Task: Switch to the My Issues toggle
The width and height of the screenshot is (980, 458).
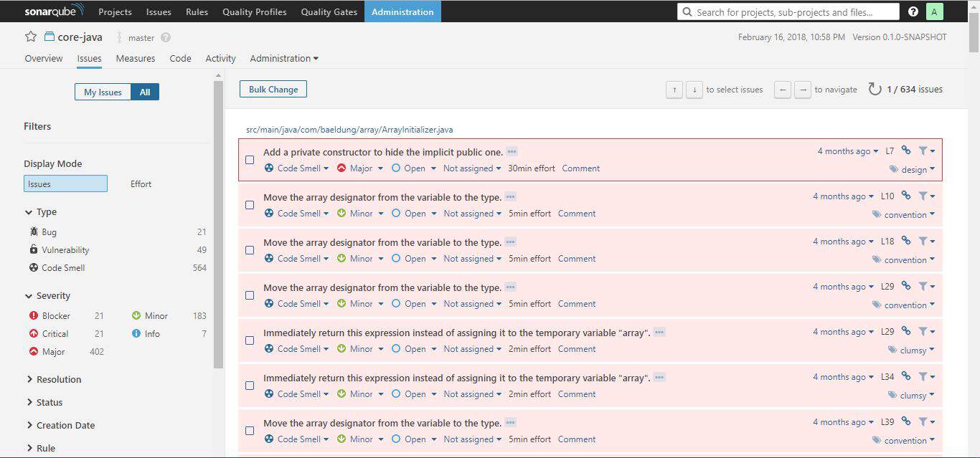Action: coord(103,92)
